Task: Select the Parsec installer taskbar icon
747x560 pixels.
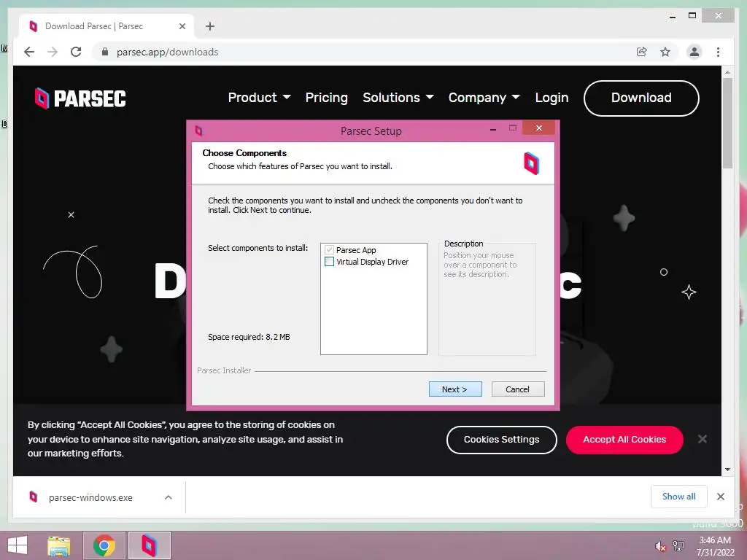Action: [x=149, y=545]
